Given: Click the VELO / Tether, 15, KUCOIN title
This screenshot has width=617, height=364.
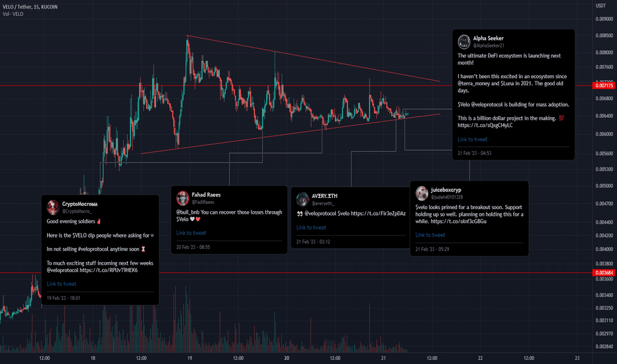Looking at the screenshot, I should click(x=30, y=7).
